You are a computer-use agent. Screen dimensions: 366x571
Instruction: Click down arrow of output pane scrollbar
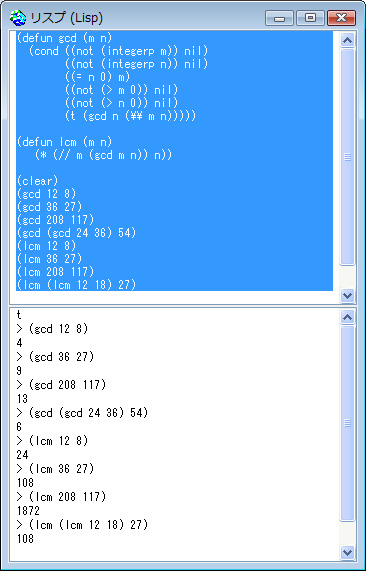click(347, 553)
